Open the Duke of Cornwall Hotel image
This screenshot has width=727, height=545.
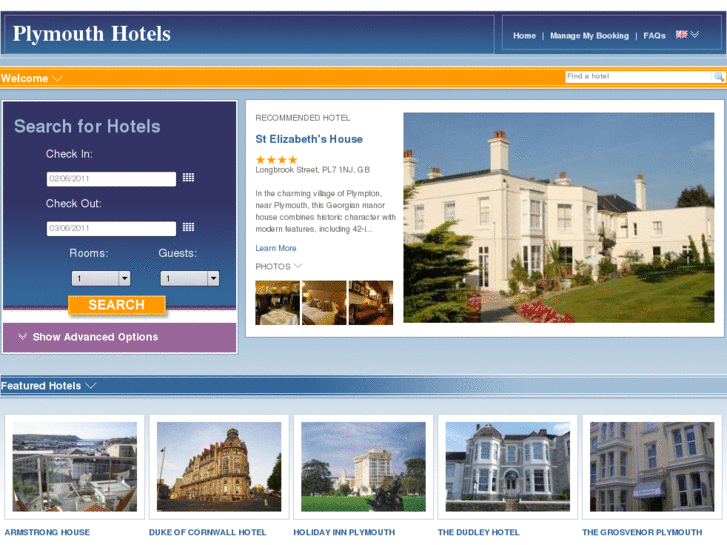tap(219, 467)
